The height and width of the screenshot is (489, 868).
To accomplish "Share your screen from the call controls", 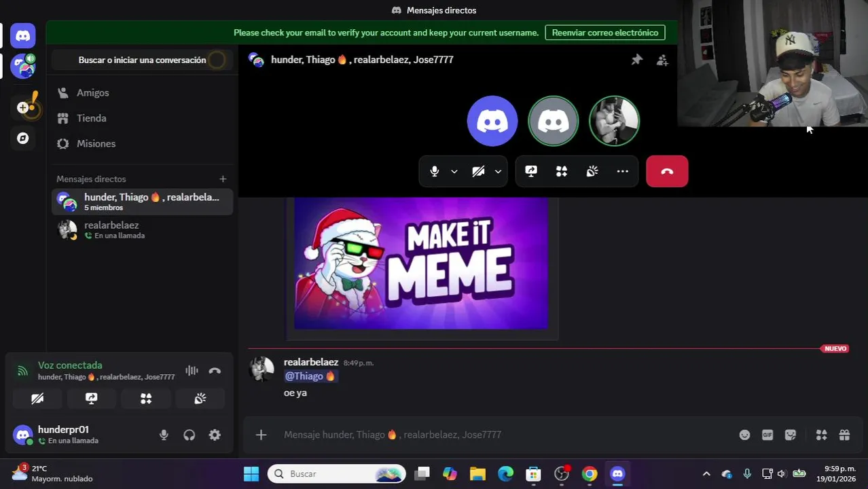I will (531, 171).
